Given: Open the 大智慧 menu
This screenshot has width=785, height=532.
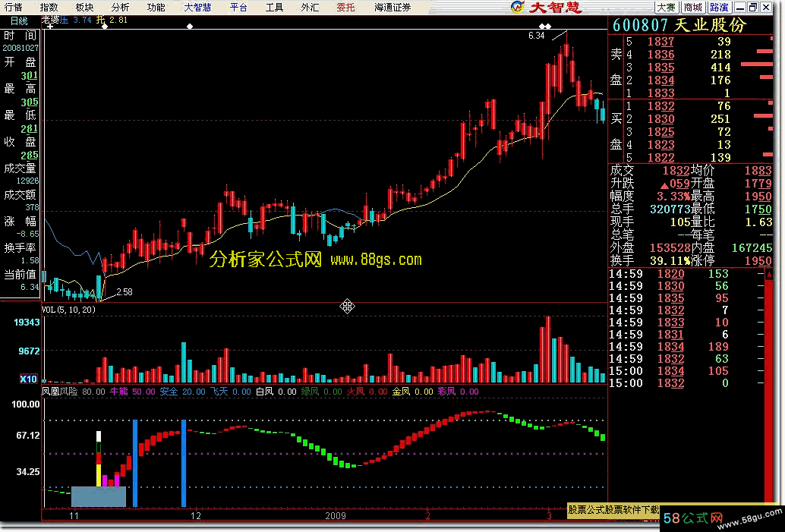Looking at the screenshot, I should (x=197, y=7).
